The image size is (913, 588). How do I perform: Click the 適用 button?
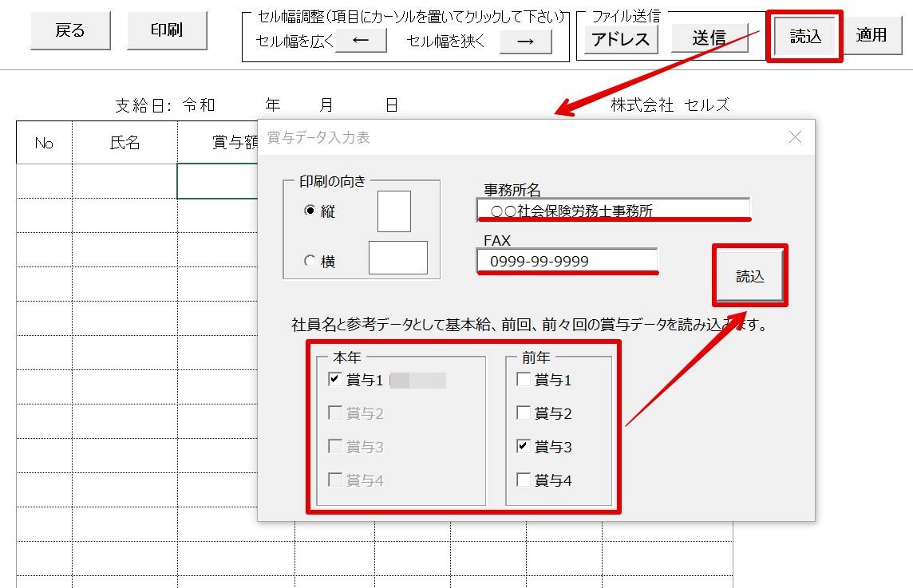click(871, 36)
